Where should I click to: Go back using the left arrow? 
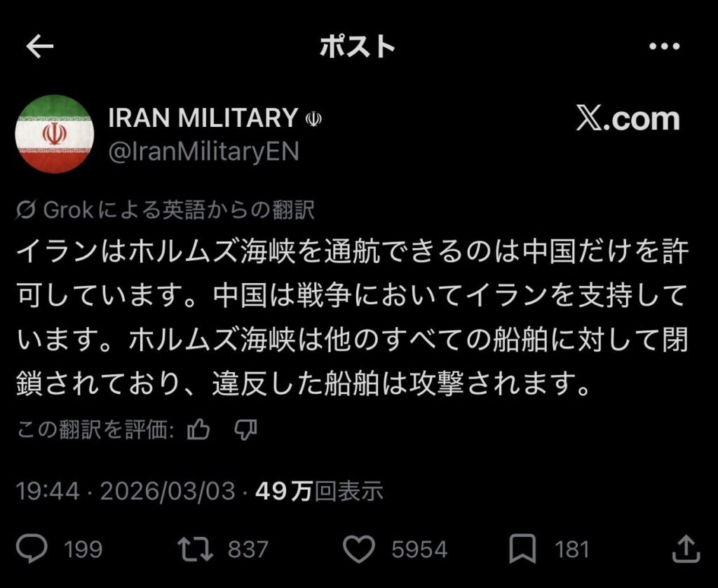click(x=40, y=46)
